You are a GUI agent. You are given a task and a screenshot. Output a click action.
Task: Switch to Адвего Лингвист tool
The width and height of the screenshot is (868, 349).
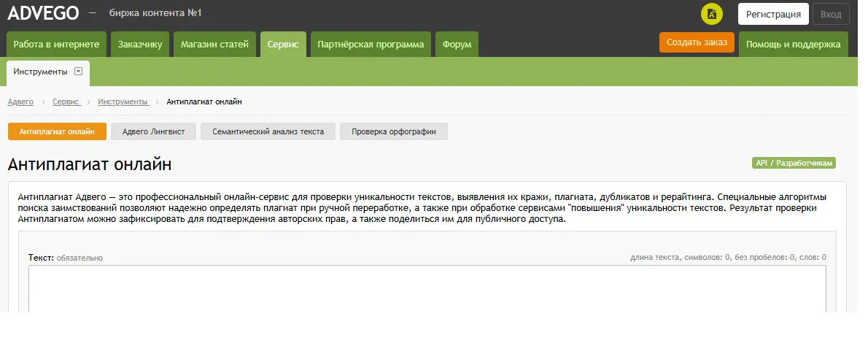[x=153, y=132]
